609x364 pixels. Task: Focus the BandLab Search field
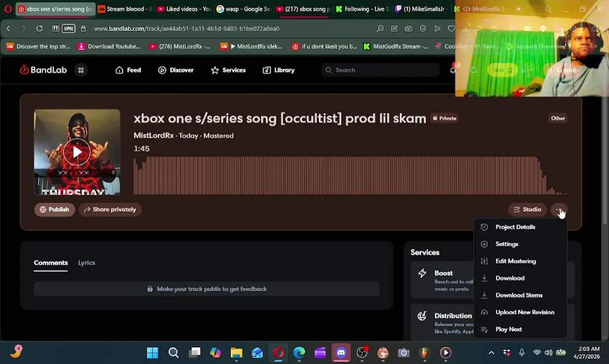click(380, 70)
